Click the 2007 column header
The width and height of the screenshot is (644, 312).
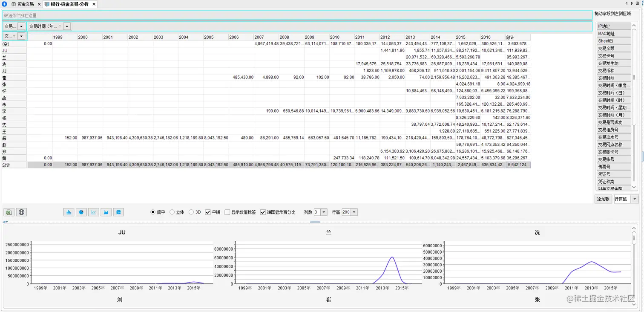[x=266, y=37]
